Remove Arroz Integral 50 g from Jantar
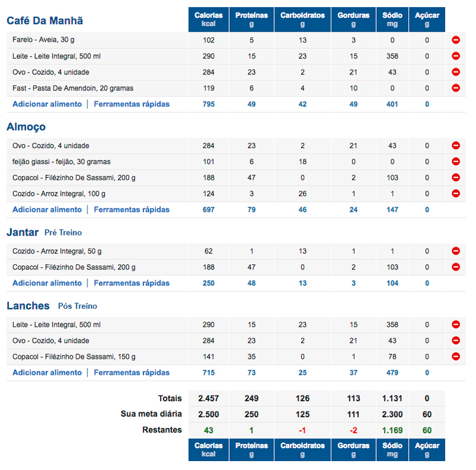476x470 pixels. (x=456, y=251)
